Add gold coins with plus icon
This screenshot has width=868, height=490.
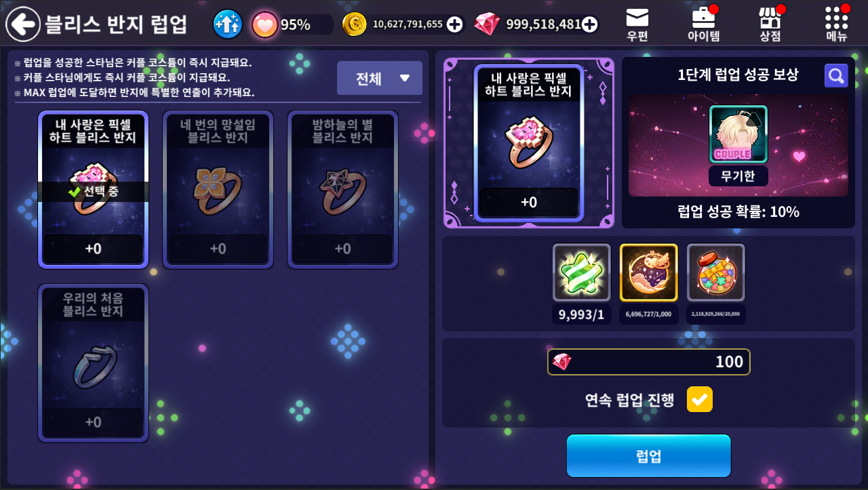point(455,24)
